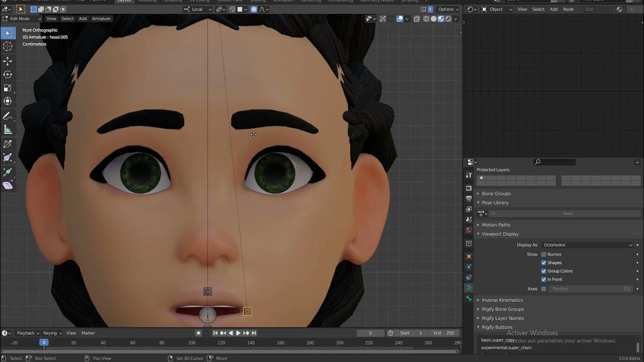Click the Use Preview Range clock icon
Screen dimensions: 644x362
coord(390,333)
